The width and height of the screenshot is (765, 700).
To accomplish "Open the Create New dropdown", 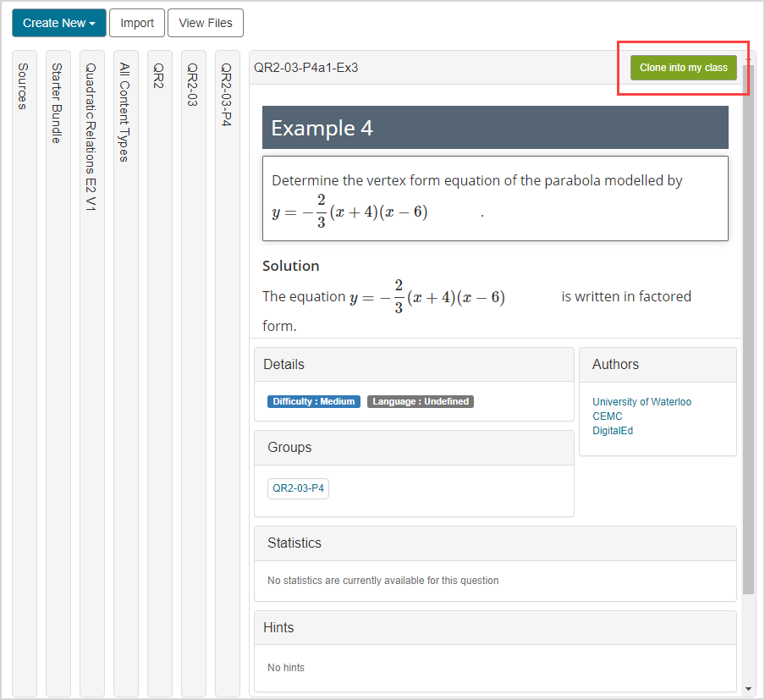I will click(x=58, y=23).
